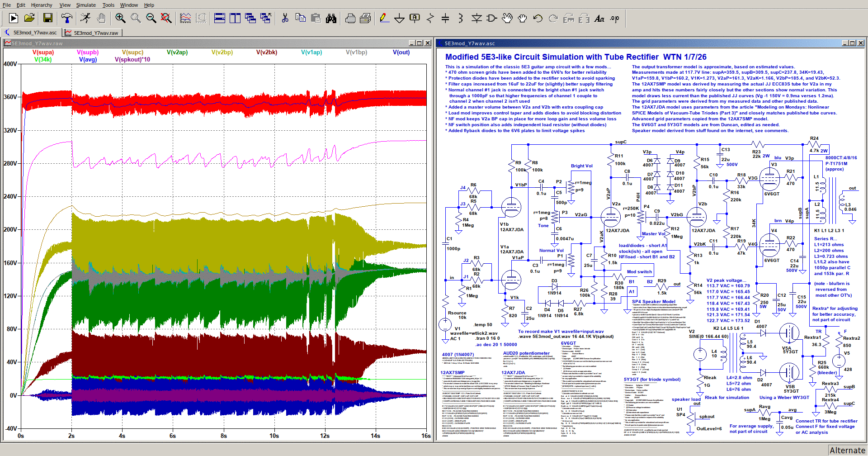868x456 pixels.
Task: Select the resistor component tool
Action: coord(430,18)
